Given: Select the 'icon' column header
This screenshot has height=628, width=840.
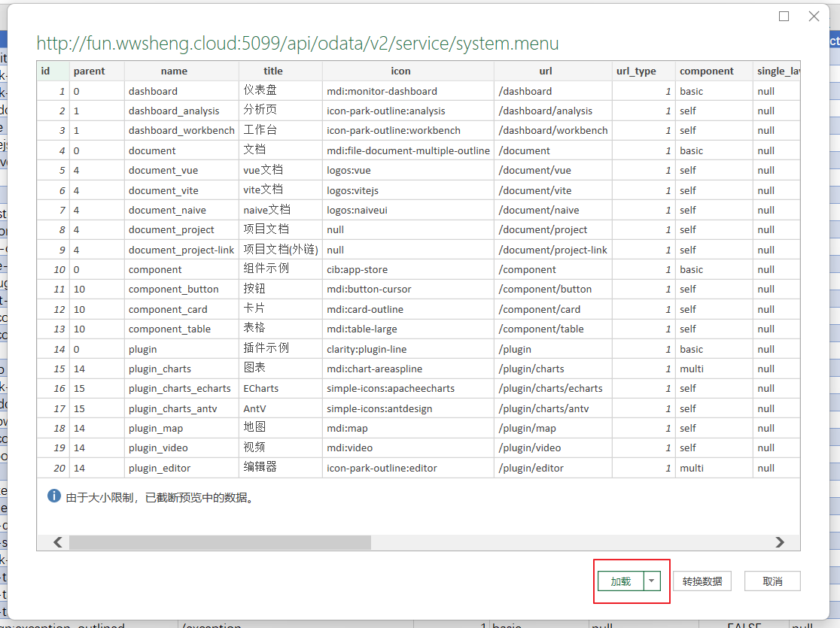Looking at the screenshot, I should [x=400, y=71].
